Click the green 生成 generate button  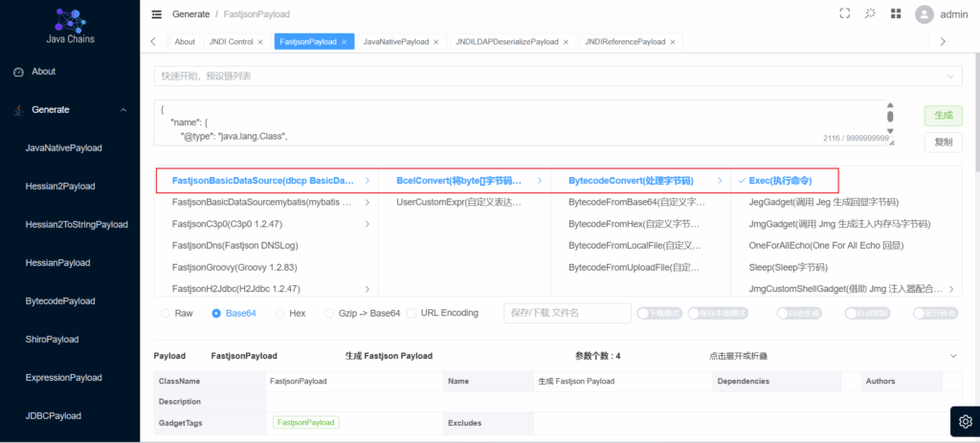942,115
